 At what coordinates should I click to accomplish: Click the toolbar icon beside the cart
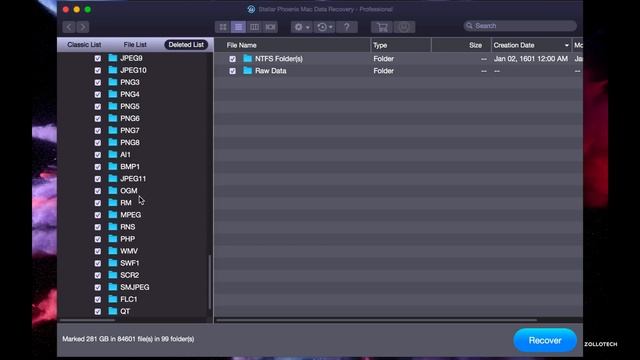404,27
